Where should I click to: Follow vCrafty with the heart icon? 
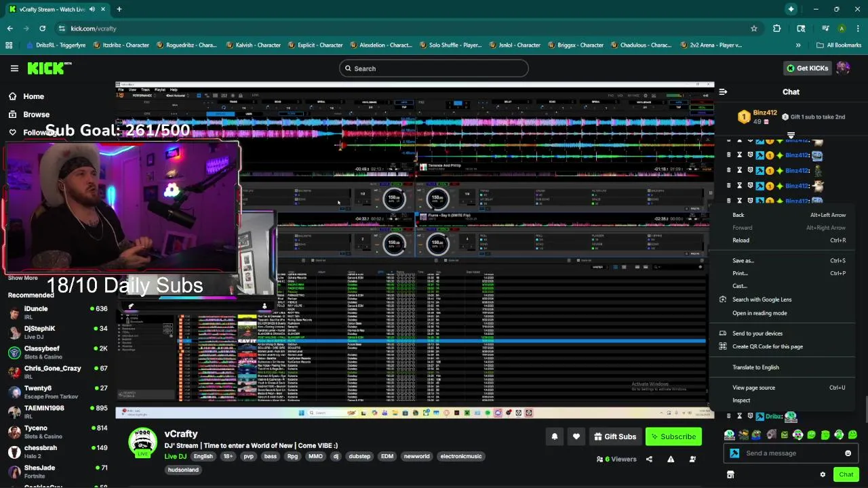576,436
